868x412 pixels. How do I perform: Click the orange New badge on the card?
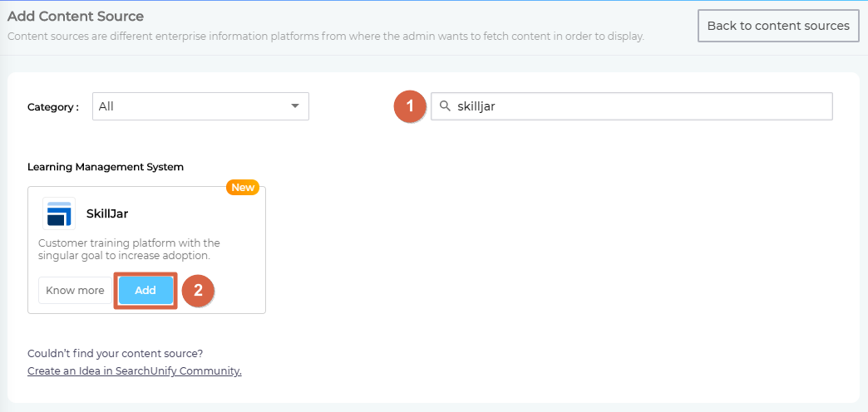click(243, 188)
